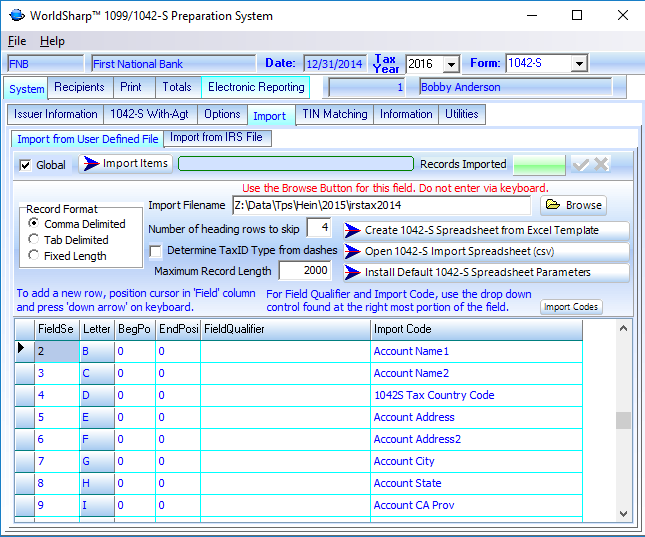Toggle the Global checkbox
The height and width of the screenshot is (537, 645).
pos(25,165)
